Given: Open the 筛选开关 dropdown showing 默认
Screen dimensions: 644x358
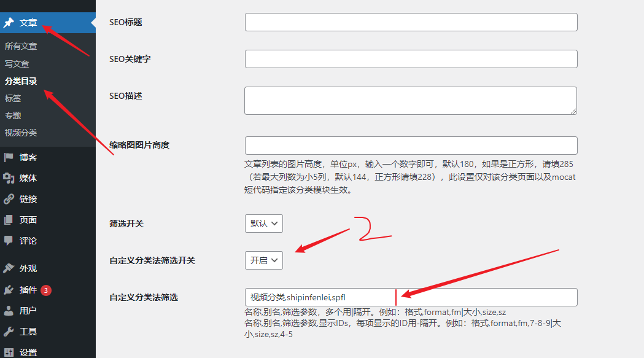Looking at the screenshot, I should pos(263,224).
